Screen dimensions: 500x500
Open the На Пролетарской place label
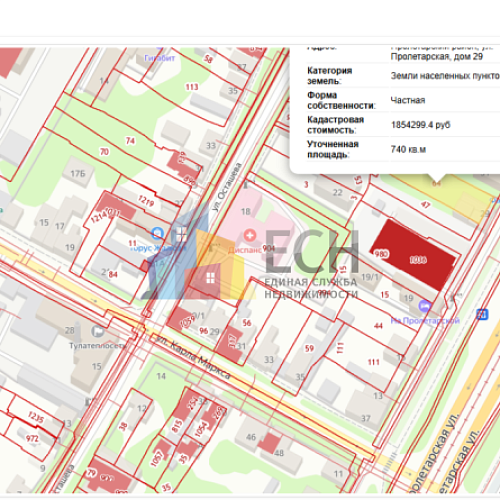(x=425, y=321)
